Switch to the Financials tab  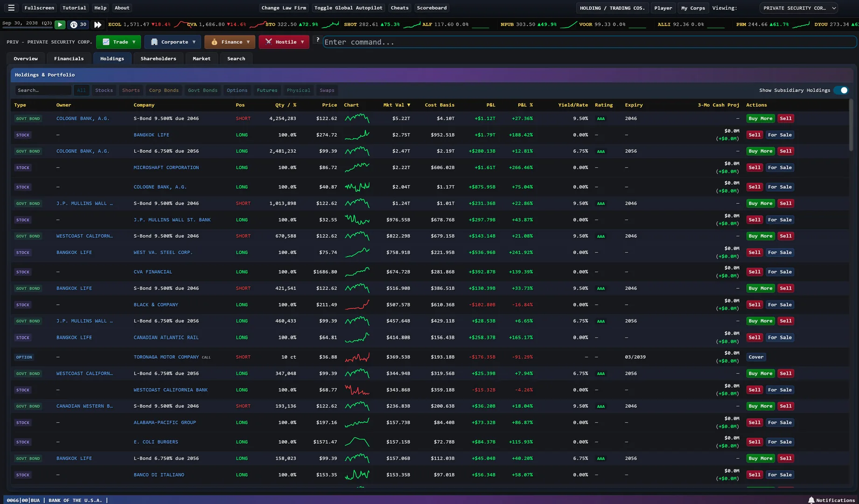(x=69, y=59)
